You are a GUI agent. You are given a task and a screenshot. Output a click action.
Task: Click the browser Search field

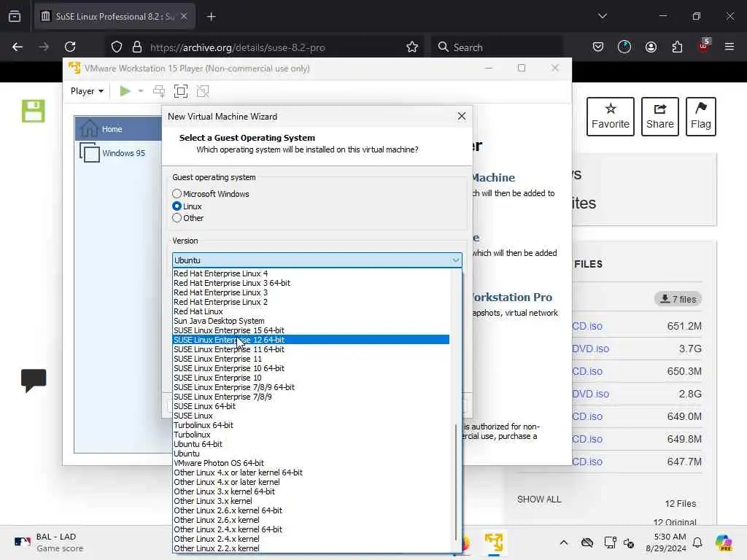(x=498, y=47)
